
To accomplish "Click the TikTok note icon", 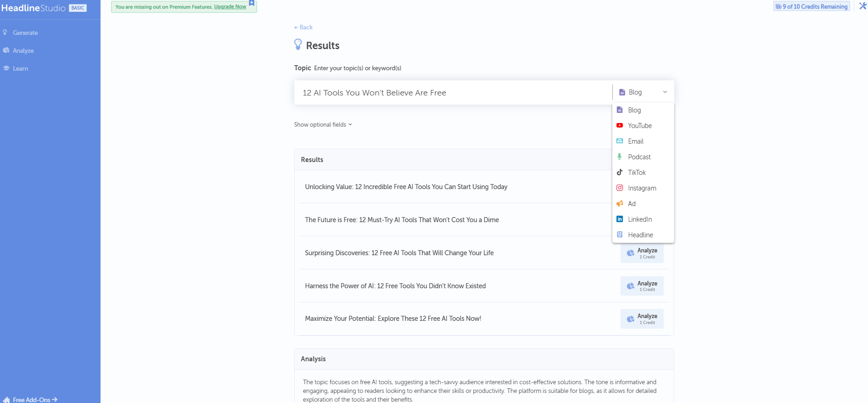I will (x=620, y=172).
